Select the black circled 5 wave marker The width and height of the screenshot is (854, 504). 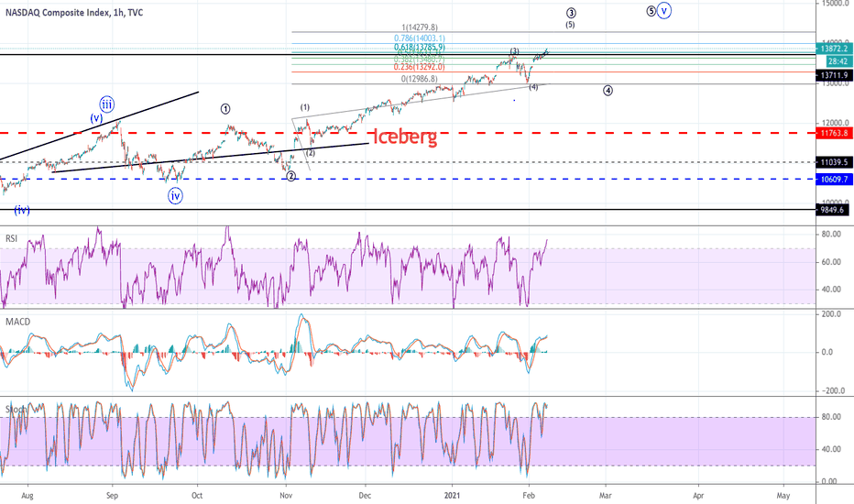651,10
